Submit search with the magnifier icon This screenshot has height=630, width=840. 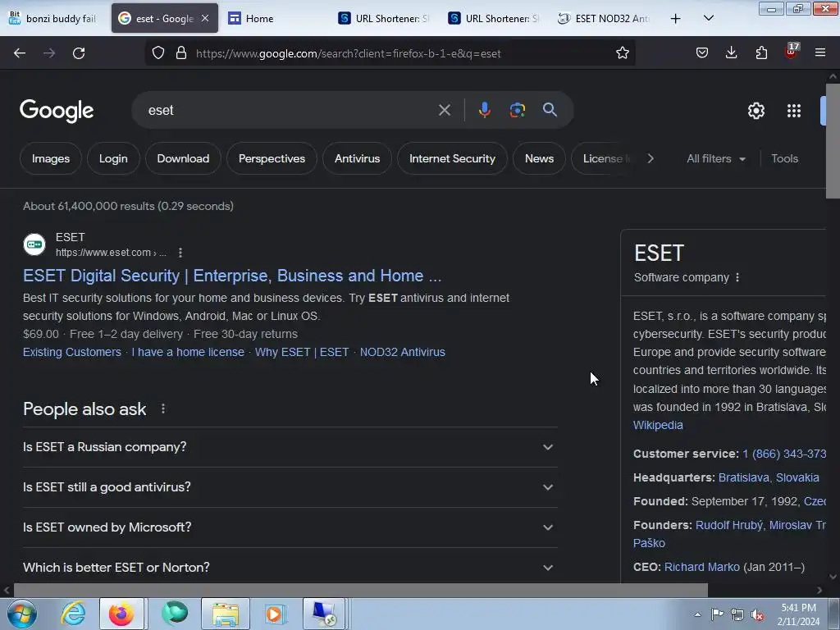[x=550, y=110]
